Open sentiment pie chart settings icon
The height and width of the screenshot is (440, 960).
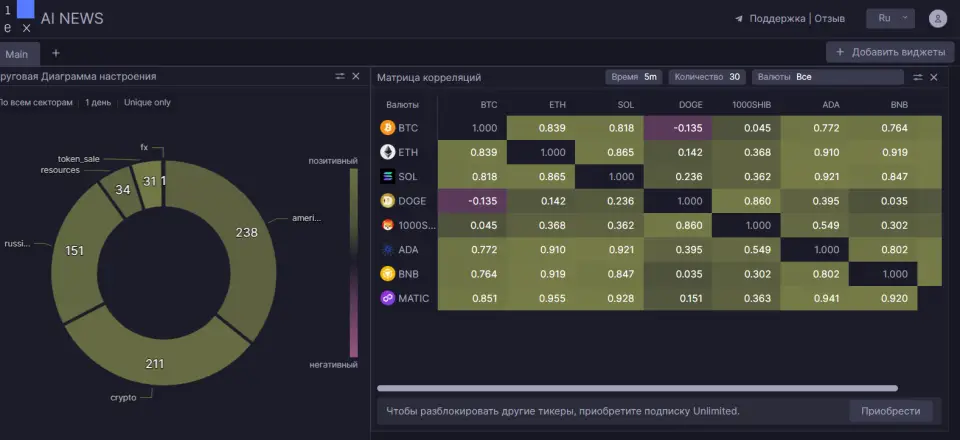[340, 76]
